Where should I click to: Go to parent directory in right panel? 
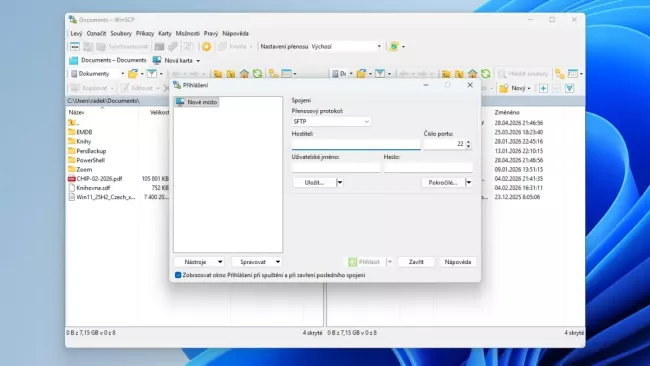click(446, 74)
